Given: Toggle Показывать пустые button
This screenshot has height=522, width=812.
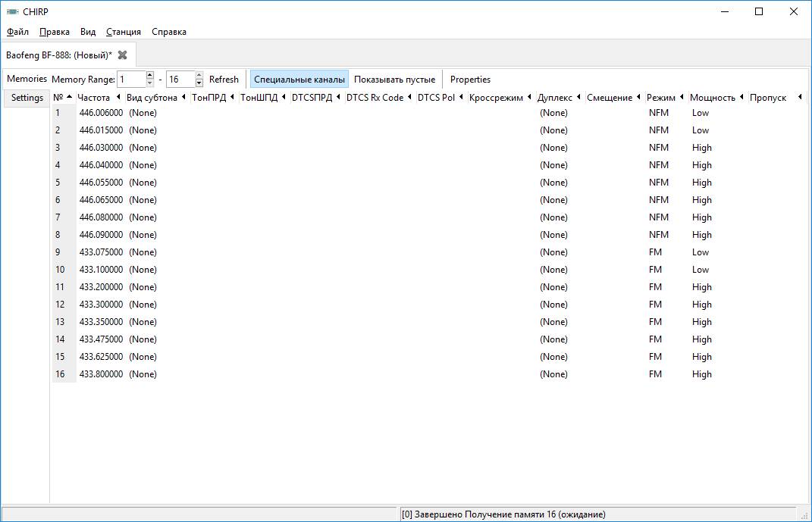Looking at the screenshot, I should point(394,79).
